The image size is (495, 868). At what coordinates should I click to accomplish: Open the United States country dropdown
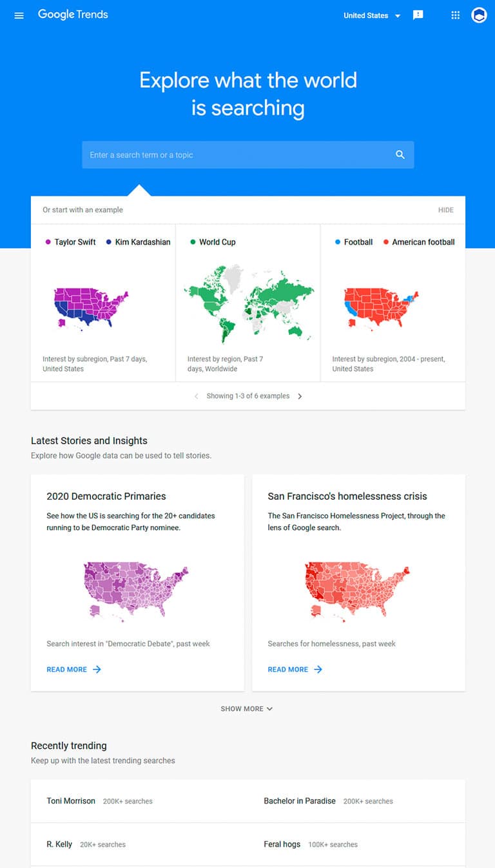tap(372, 15)
